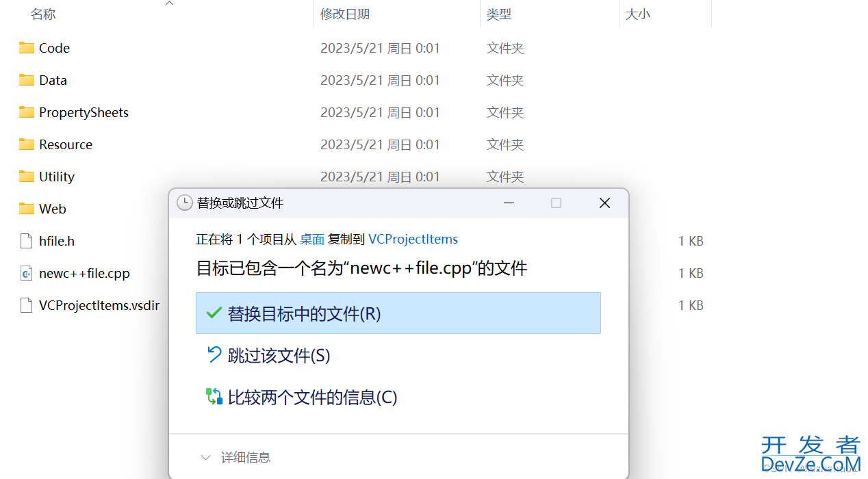Click the clock icon in dialog title bar
The height and width of the screenshot is (479, 868).
click(x=184, y=203)
